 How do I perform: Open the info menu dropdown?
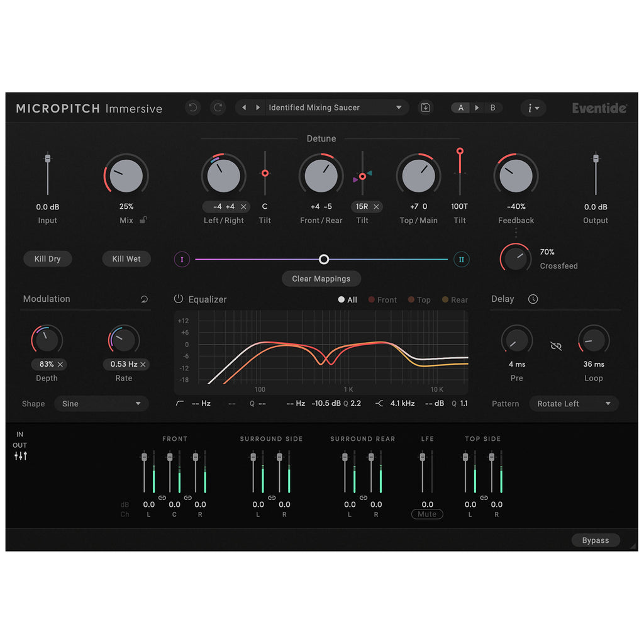point(533,108)
